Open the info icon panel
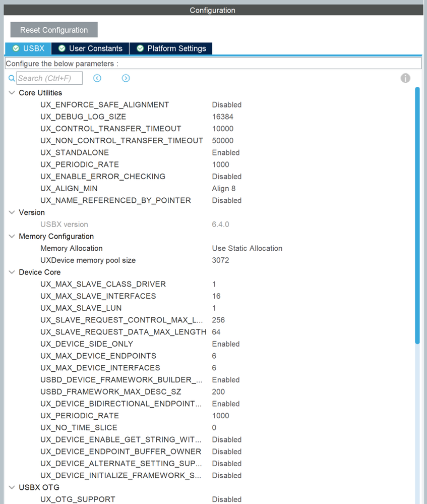 (405, 78)
